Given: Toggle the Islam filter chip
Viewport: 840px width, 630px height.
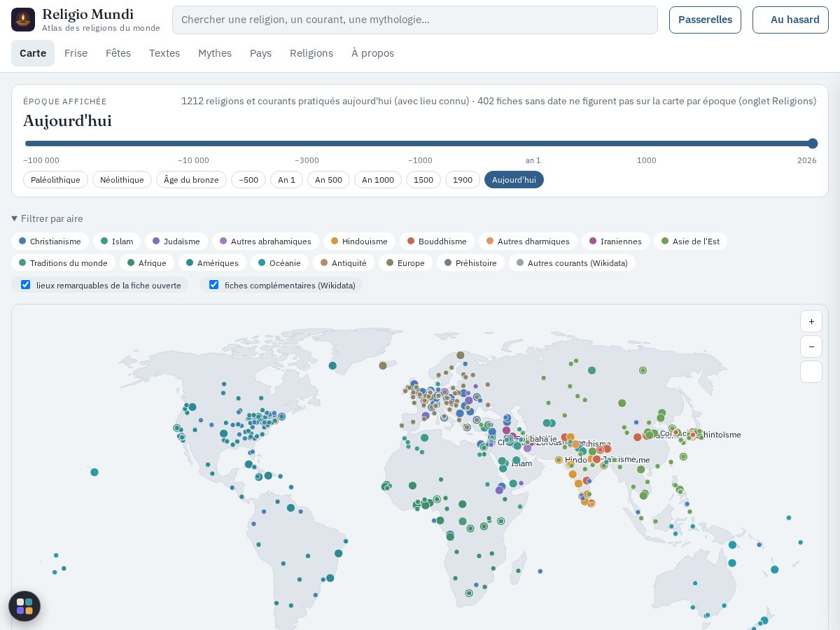Looking at the screenshot, I should (x=117, y=241).
